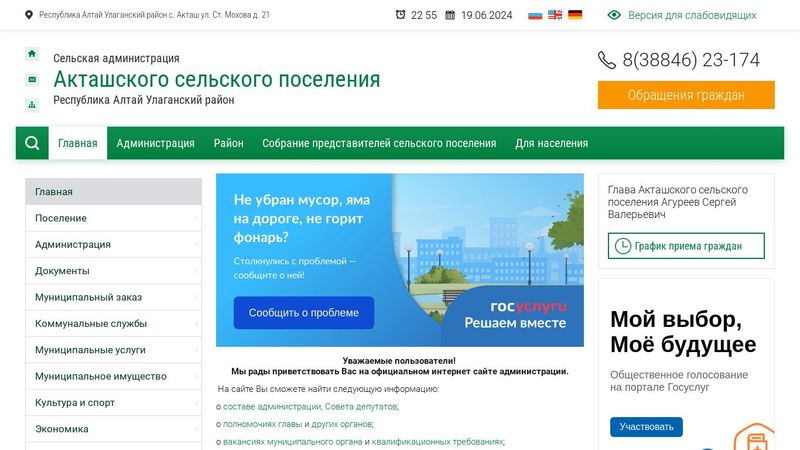This screenshot has height=450, width=800.
Task: Click the eye icon for visually impaired version
Action: pos(614,15)
